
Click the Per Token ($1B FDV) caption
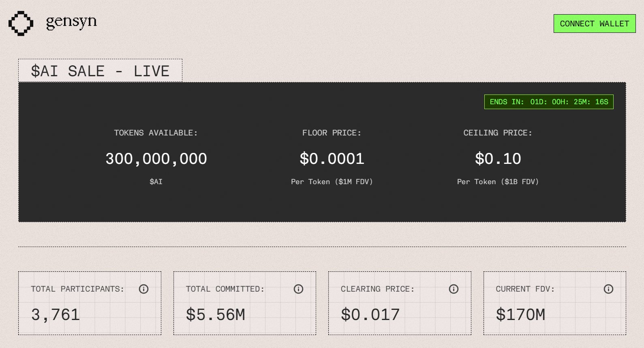click(498, 182)
